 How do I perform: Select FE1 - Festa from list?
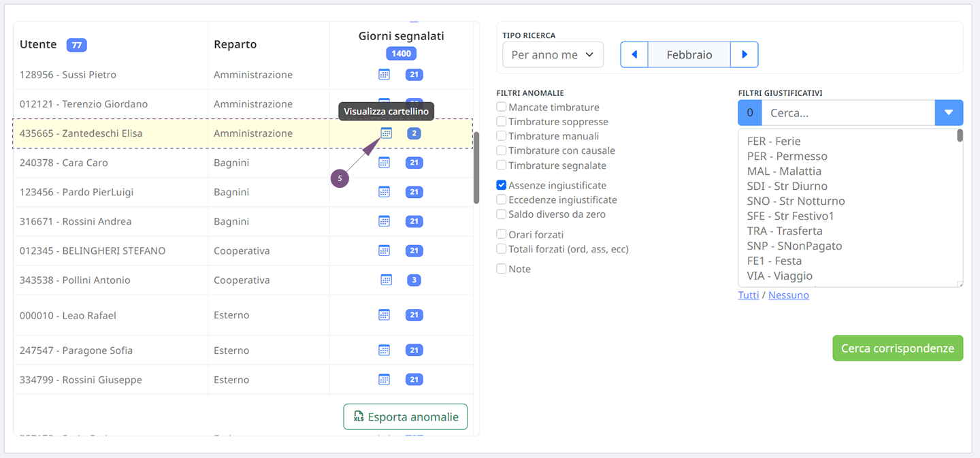point(774,261)
